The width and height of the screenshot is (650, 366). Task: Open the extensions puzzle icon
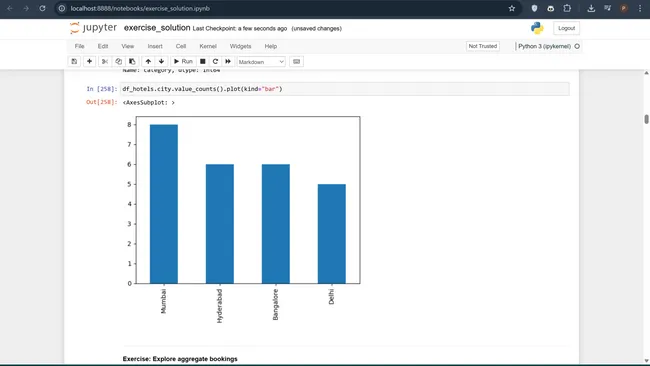(x=567, y=8)
